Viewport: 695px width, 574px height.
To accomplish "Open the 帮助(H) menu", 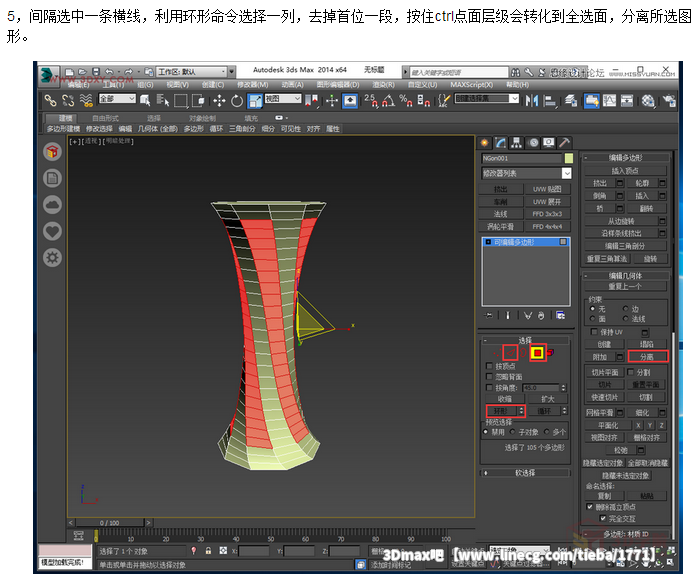I will tap(517, 85).
